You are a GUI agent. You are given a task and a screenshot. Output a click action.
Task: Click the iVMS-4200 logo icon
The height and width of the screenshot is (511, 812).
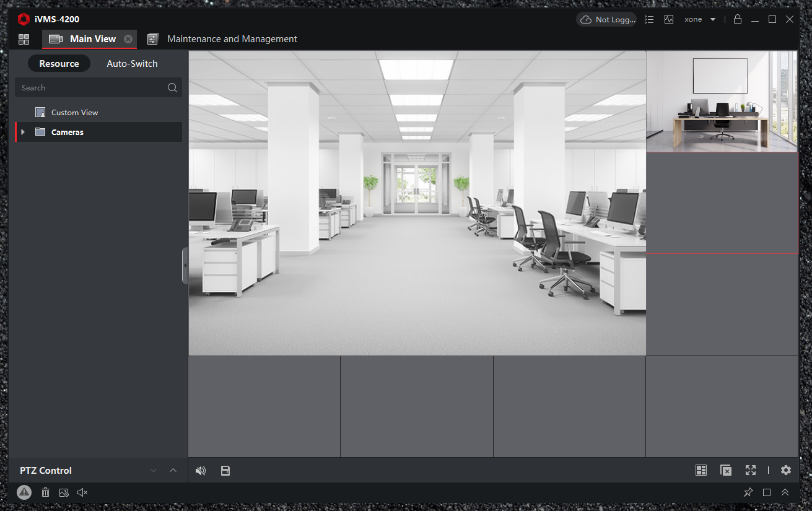tap(24, 19)
